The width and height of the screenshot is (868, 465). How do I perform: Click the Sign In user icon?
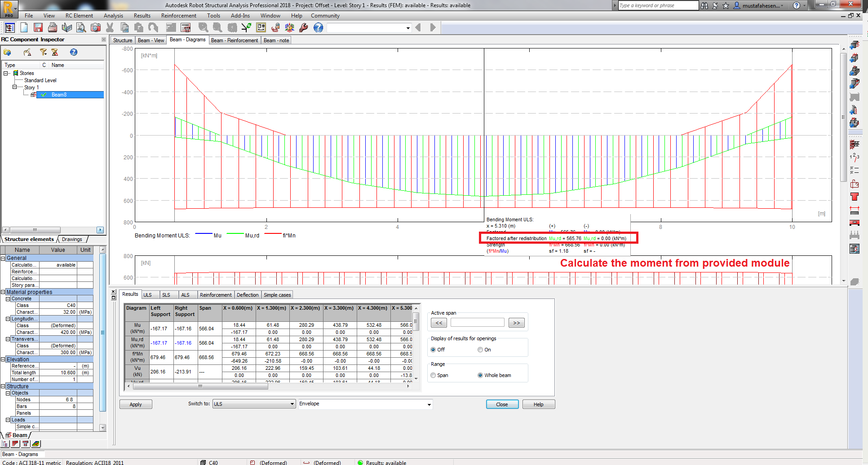click(x=737, y=5)
